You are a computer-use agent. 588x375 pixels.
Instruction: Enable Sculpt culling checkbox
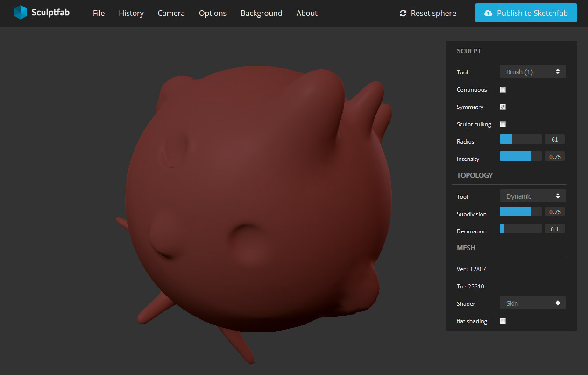503,124
